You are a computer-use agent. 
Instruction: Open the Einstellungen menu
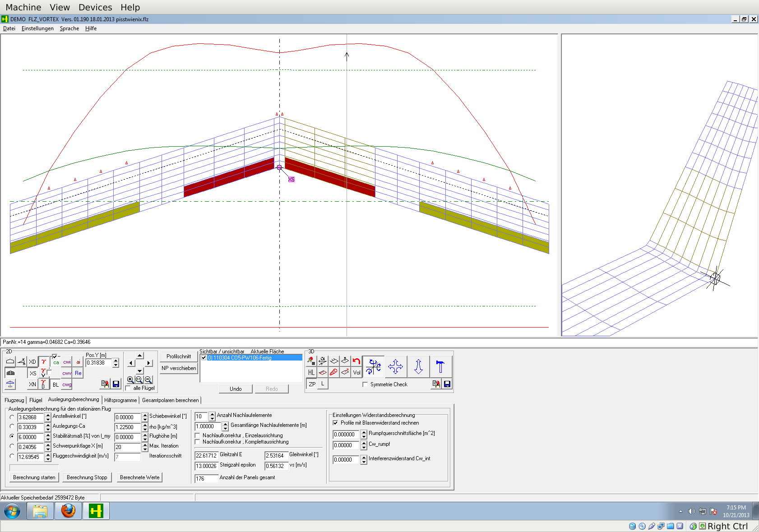pyautogui.click(x=37, y=28)
